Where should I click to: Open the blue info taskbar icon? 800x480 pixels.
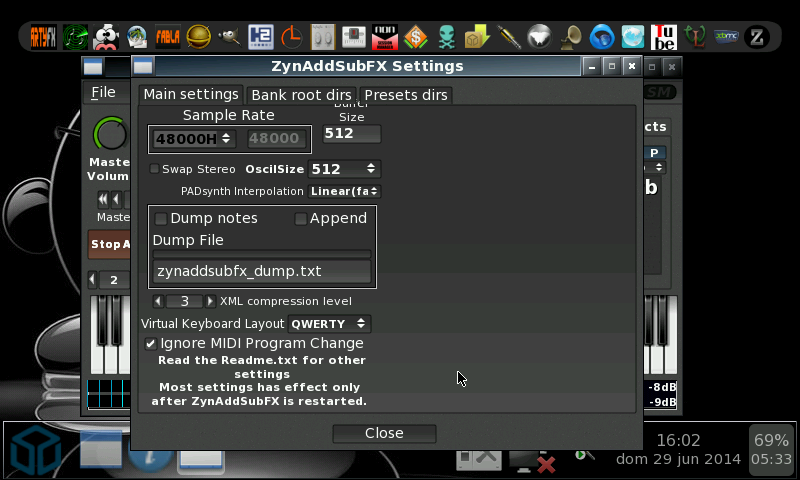click(151, 459)
